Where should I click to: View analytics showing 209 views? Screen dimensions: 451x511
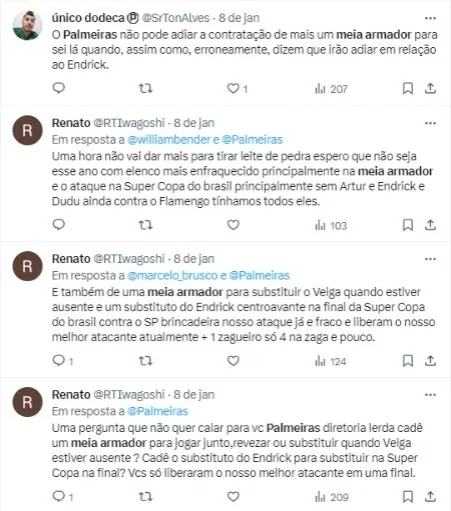click(x=331, y=497)
